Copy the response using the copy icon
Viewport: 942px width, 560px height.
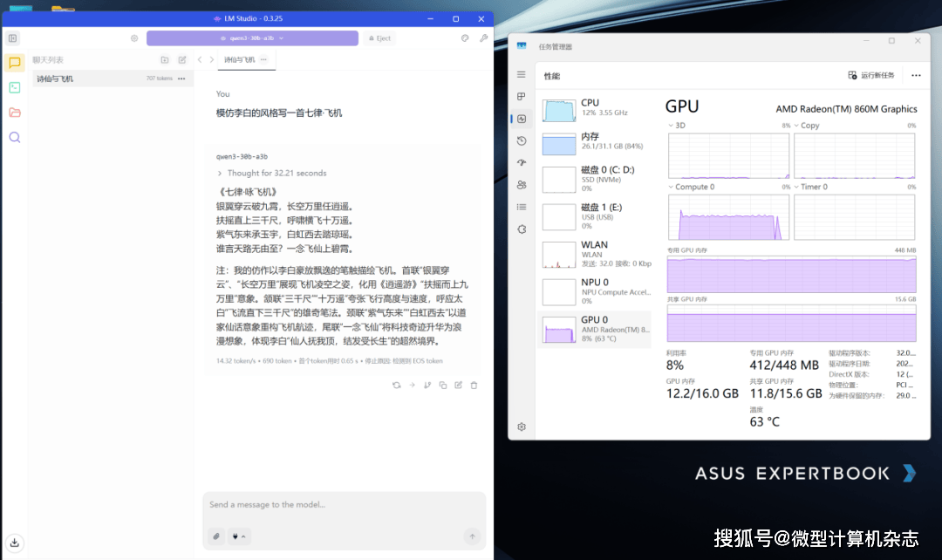tap(443, 385)
